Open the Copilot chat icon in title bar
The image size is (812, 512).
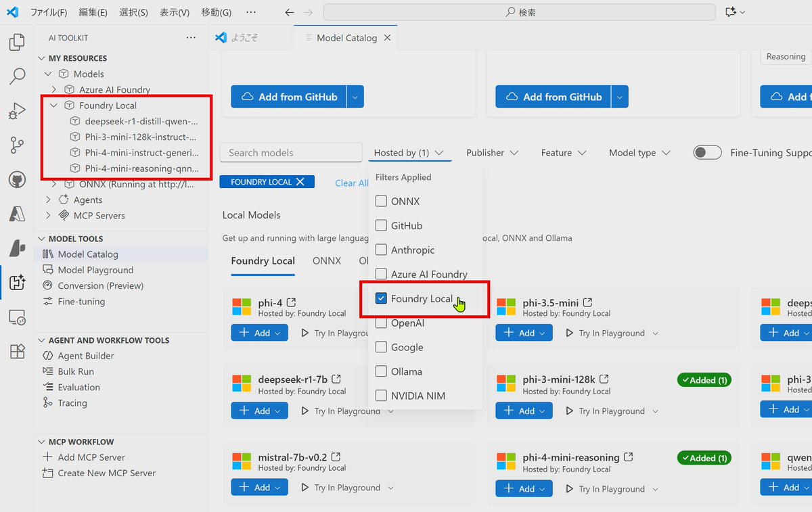coord(731,12)
